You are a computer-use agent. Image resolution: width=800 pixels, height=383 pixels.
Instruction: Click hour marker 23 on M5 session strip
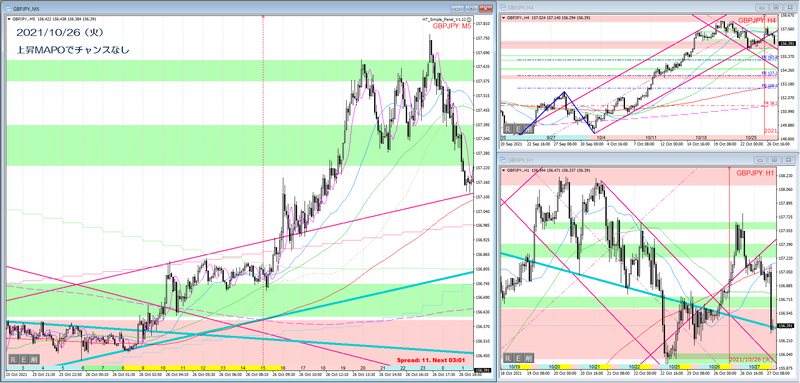[422, 368]
